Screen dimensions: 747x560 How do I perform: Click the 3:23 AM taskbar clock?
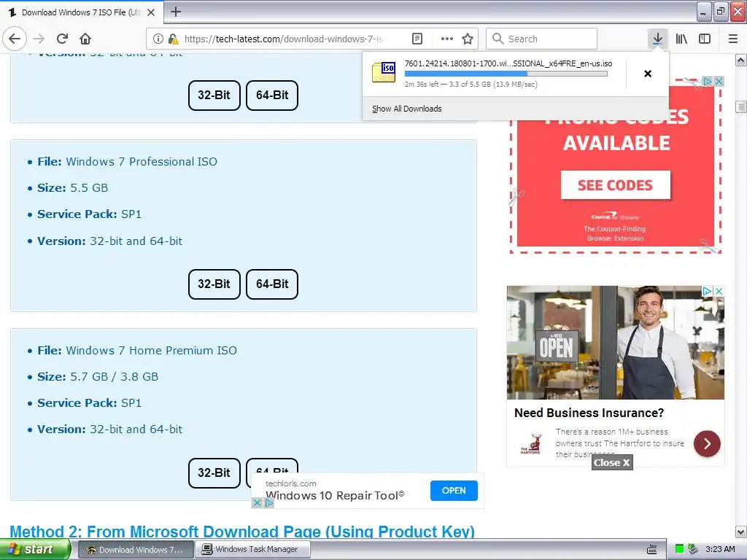pyautogui.click(x=720, y=549)
